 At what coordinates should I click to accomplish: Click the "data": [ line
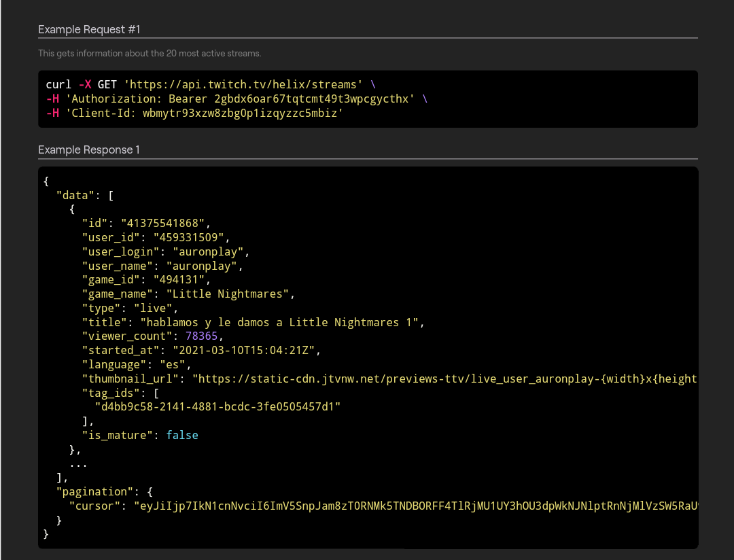point(85,195)
